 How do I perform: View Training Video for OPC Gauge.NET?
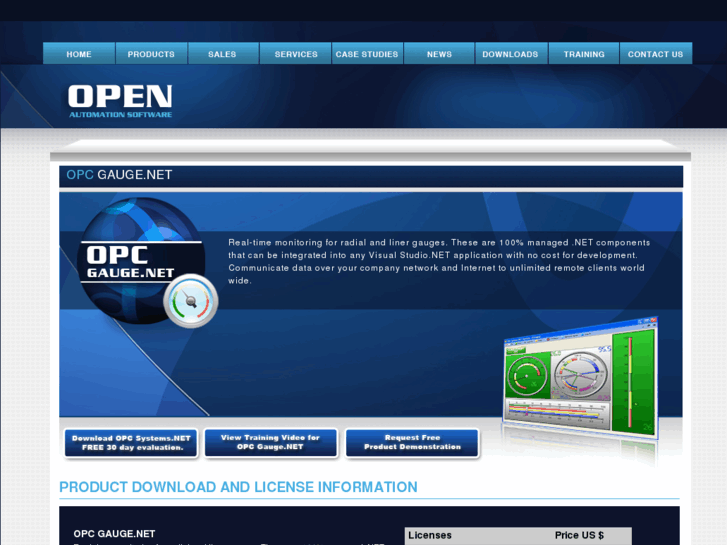pyautogui.click(x=271, y=442)
